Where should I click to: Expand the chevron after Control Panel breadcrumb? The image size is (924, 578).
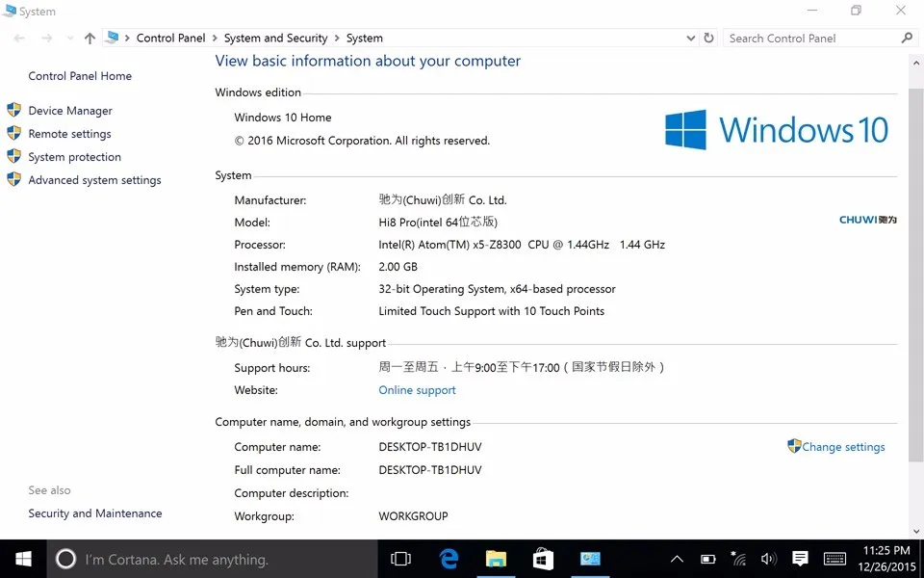click(215, 39)
